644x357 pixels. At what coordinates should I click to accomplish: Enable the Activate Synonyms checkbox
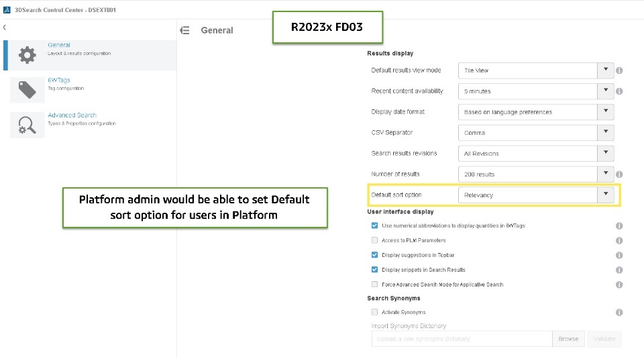point(374,312)
